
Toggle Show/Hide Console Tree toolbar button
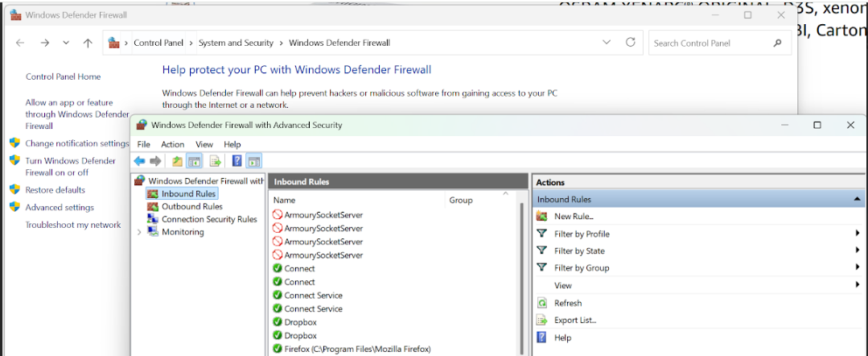click(x=195, y=161)
